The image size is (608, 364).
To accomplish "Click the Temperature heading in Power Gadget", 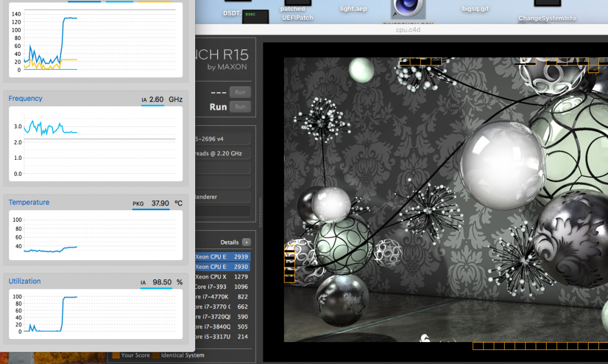I will coord(29,202).
